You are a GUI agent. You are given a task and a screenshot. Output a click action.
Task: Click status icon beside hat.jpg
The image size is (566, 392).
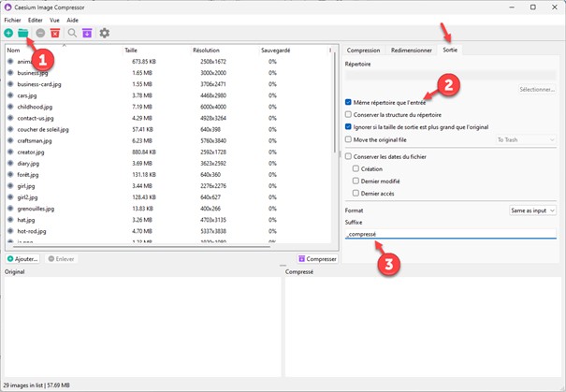[x=10, y=220]
